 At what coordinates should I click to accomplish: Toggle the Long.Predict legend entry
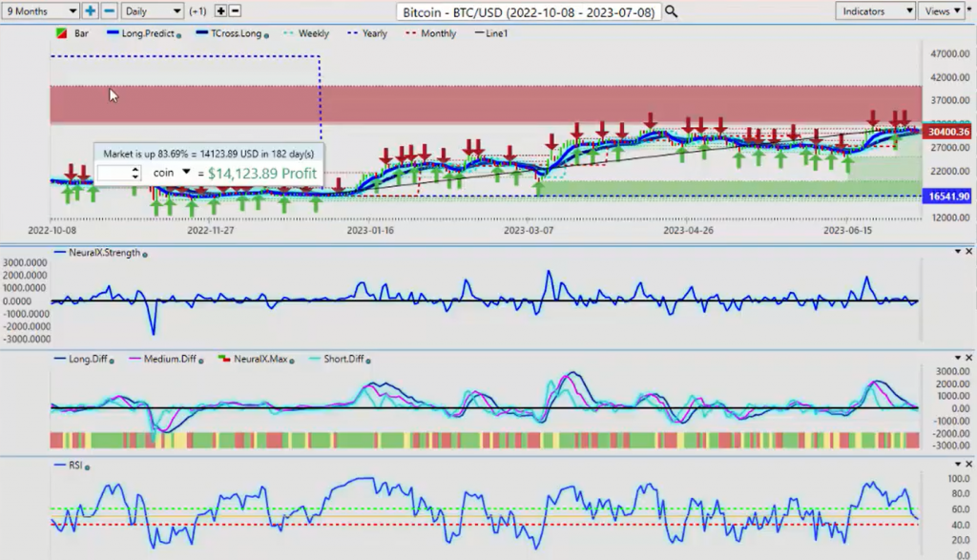[x=143, y=33]
